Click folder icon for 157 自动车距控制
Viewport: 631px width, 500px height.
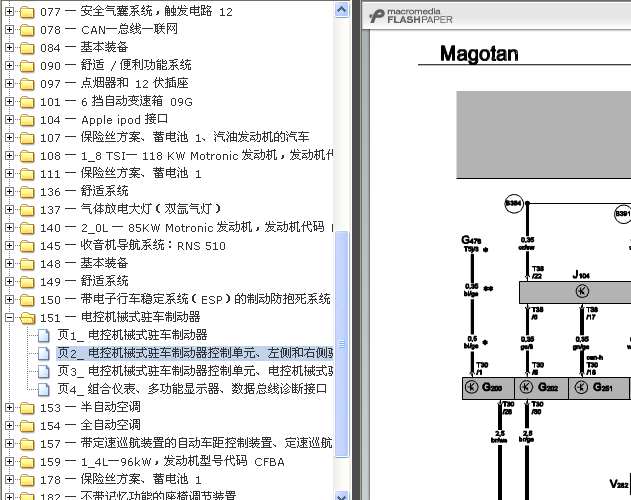coord(27,444)
